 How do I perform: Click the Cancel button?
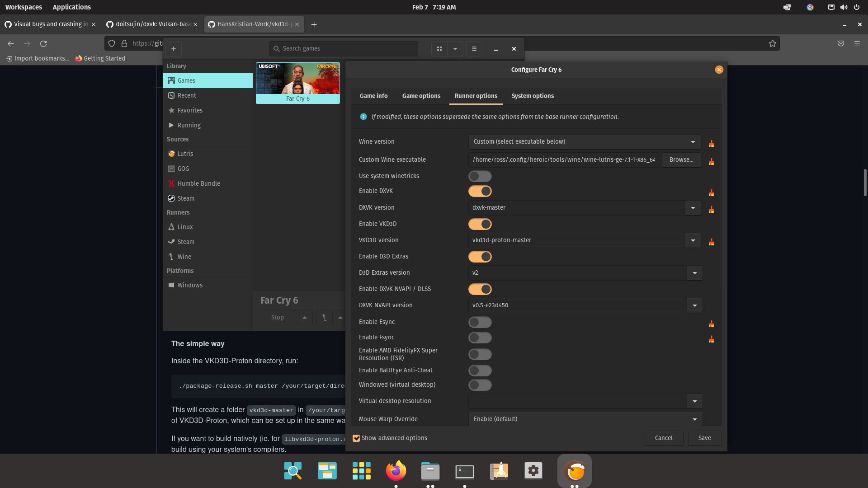pyautogui.click(x=664, y=438)
